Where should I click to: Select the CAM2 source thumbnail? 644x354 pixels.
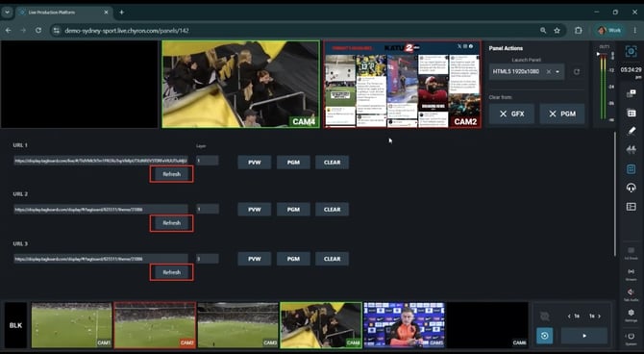155,325
